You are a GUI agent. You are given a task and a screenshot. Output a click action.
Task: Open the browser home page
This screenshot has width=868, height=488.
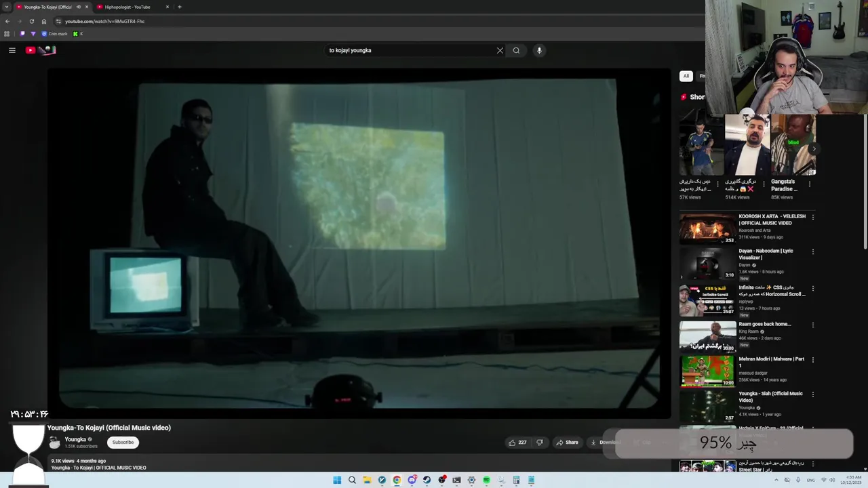click(44, 21)
